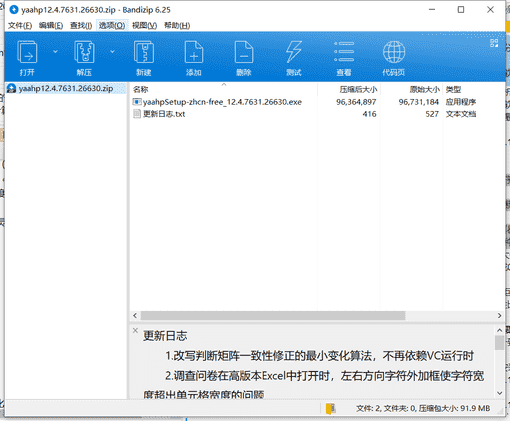This screenshot has height=421, width=510.
Task: Expand the Open (打开) dropdown arrow
Action: (55, 52)
